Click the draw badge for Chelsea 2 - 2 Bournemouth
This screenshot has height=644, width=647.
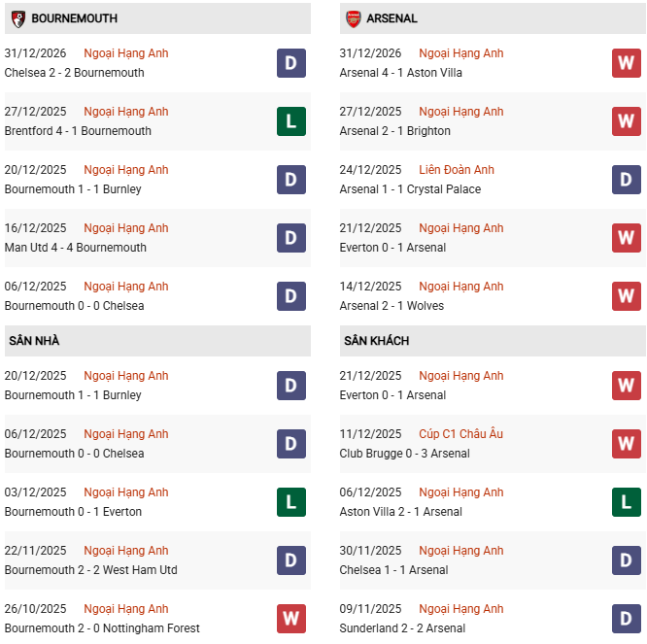pos(291,63)
